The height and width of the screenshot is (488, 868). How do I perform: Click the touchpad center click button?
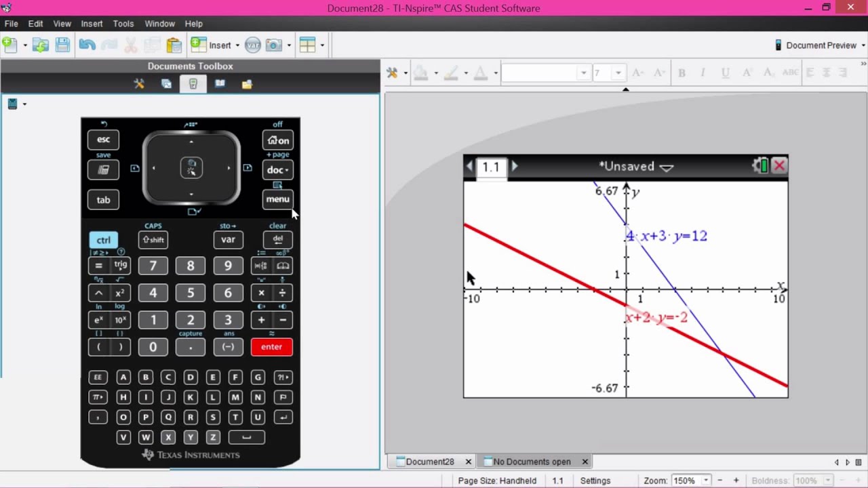click(x=191, y=167)
